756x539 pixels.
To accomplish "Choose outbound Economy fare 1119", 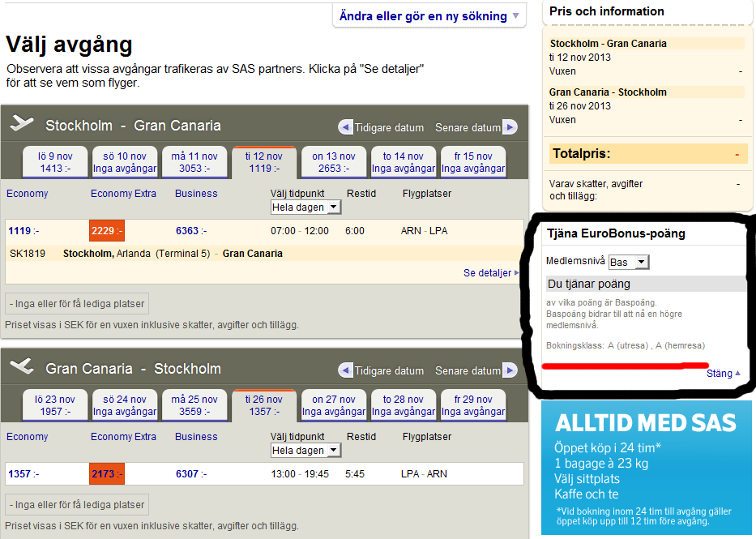I will pyautogui.click(x=20, y=231).
